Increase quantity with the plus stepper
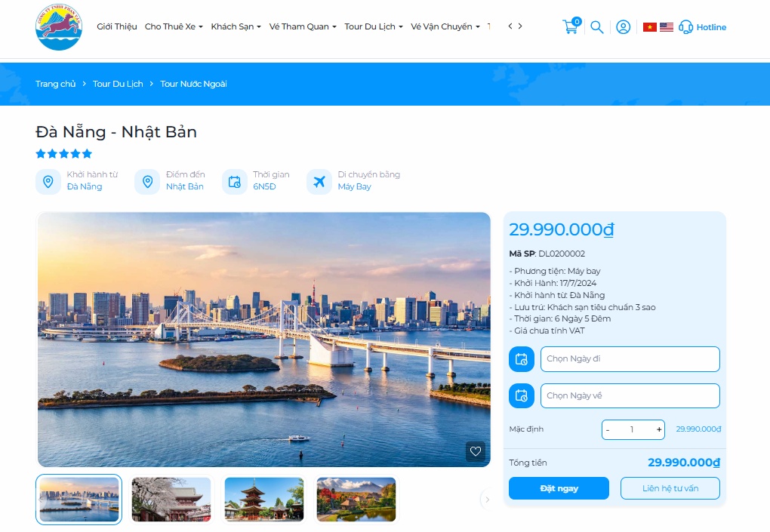This screenshot has width=770, height=532. pyautogui.click(x=658, y=429)
